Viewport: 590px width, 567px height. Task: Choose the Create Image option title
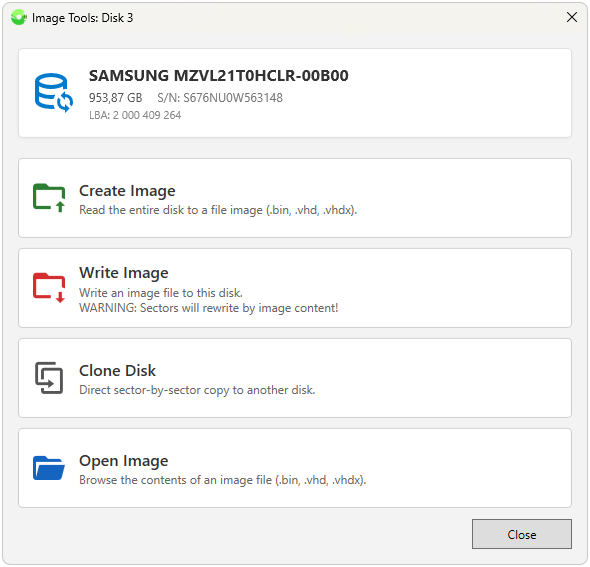[x=127, y=191]
